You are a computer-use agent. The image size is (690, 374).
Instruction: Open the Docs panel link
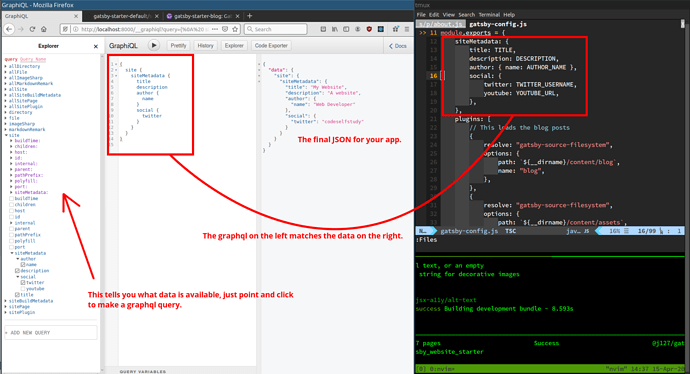click(398, 46)
